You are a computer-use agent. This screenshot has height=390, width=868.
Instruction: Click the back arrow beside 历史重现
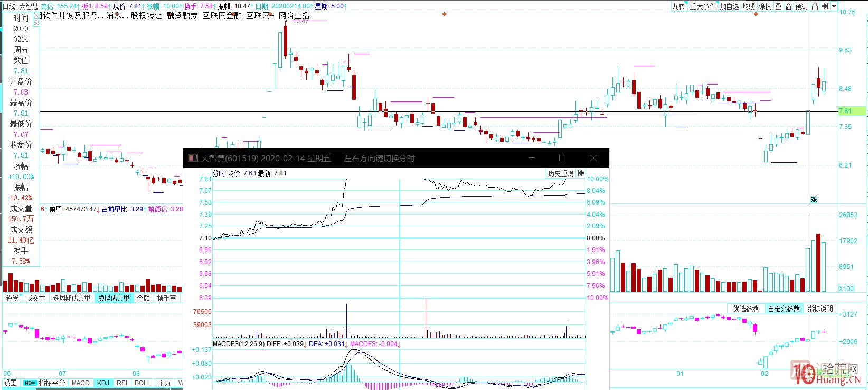coord(581,173)
